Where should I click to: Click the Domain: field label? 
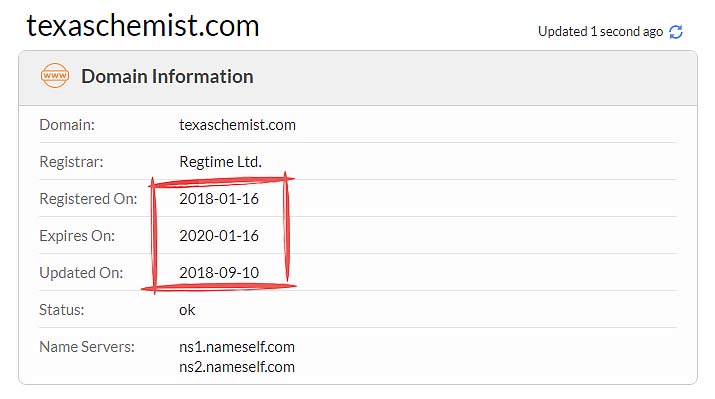[67, 125]
